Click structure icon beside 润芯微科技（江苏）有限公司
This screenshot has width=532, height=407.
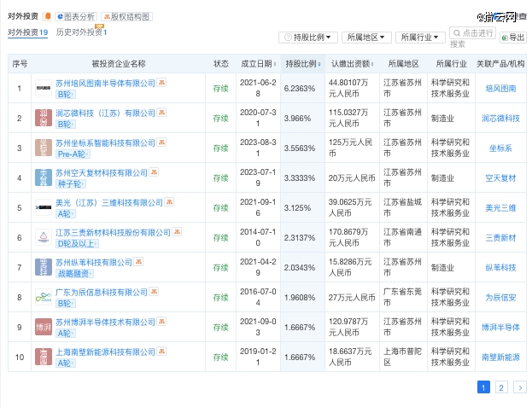point(161,112)
